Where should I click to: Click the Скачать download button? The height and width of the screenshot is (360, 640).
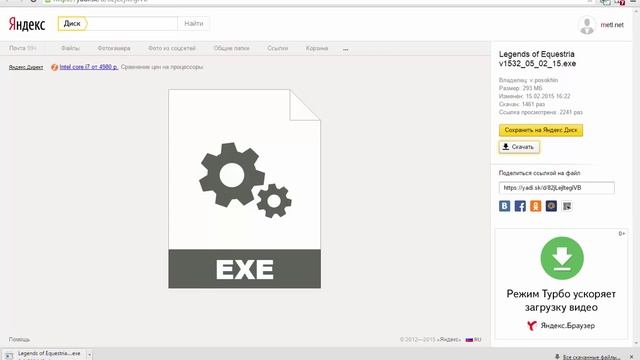pos(519,147)
